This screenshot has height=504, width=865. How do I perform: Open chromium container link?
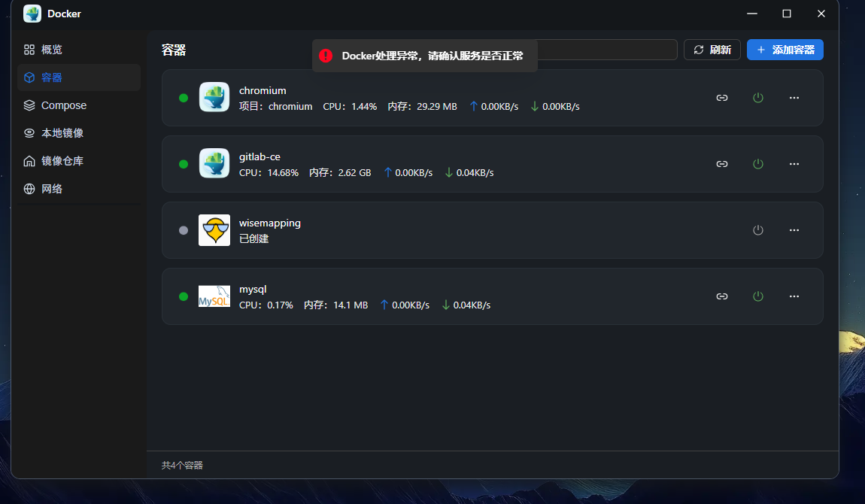coord(721,98)
